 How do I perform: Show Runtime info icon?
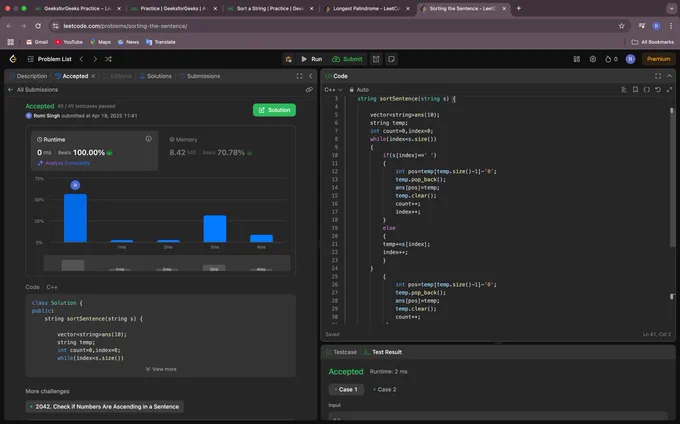pos(148,139)
